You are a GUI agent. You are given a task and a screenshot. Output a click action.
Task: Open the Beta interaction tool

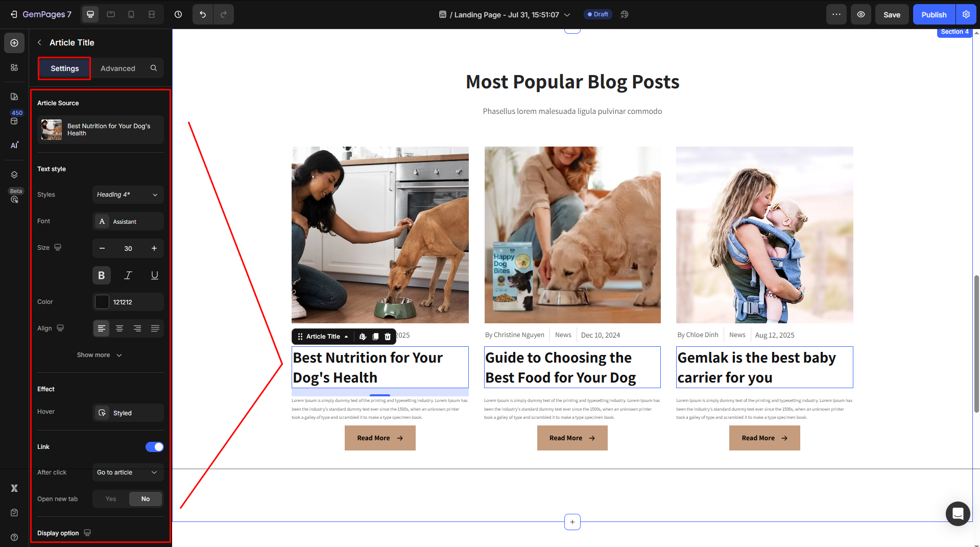point(14,199)
